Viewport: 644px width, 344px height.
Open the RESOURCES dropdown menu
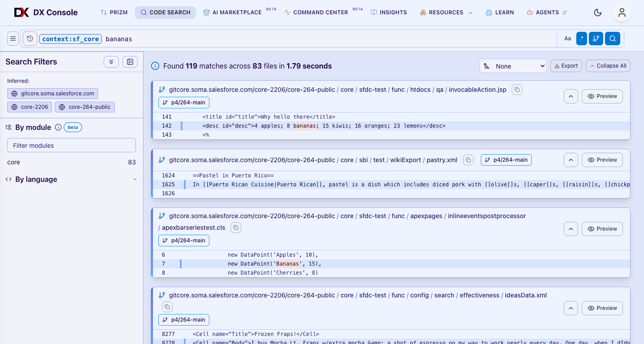(x=446, y=13)
